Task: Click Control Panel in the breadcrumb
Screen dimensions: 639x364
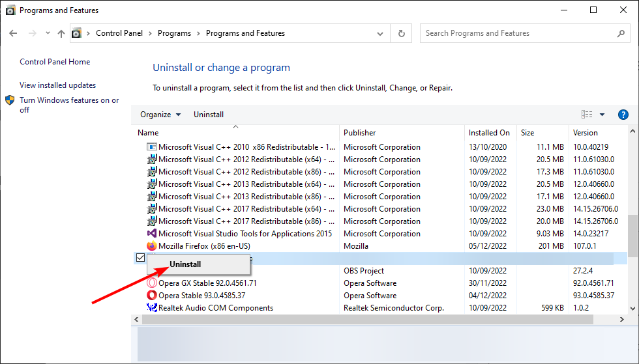Action: [119, 33]
